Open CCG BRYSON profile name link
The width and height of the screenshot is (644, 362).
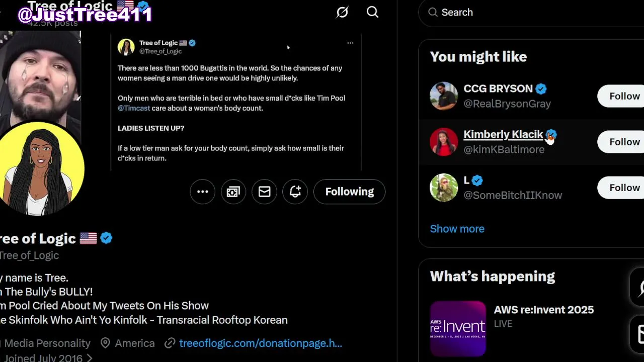coord(498,88)
